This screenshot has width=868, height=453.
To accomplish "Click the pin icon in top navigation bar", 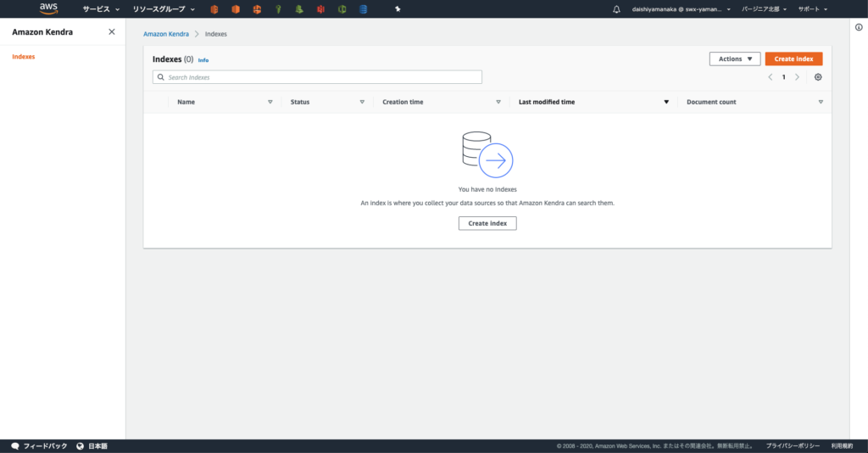I will (398, 9).
